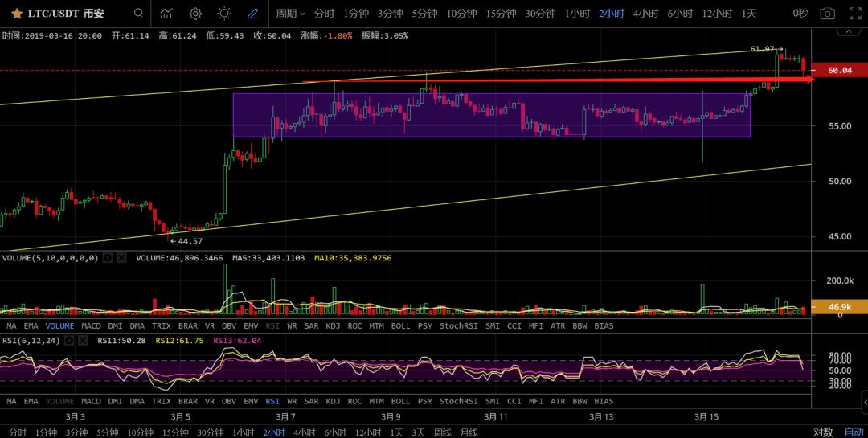
Task: Choose highlighted 2小时 in the bottom period bar
Action: tap(273, 432)
